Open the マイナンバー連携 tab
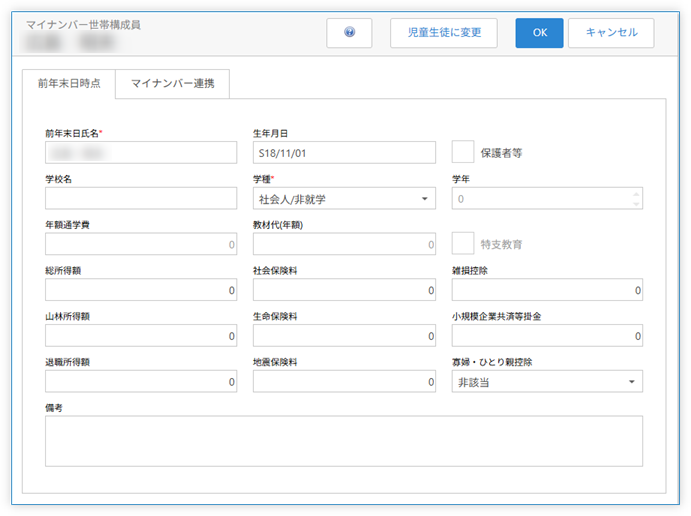This screenshot has width=691, height=516. 173,83
